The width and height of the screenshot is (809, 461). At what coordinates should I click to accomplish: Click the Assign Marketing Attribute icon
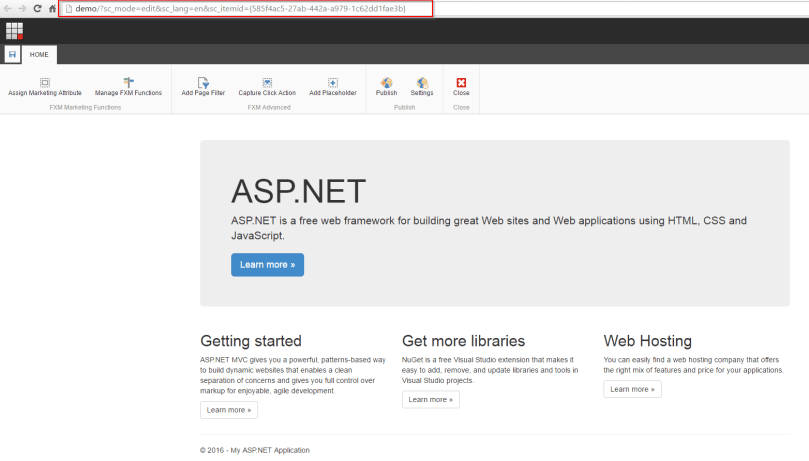tap(45, 83)
